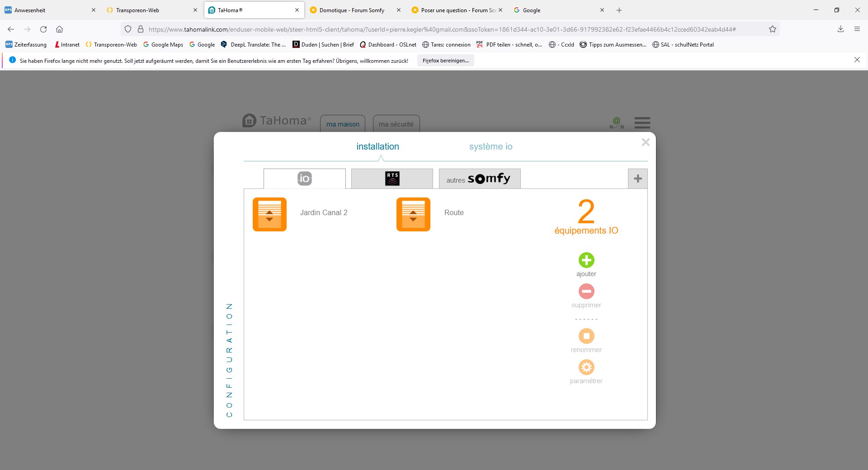
Task: Click the Firefox URL address bar
Action: point(443,29)
